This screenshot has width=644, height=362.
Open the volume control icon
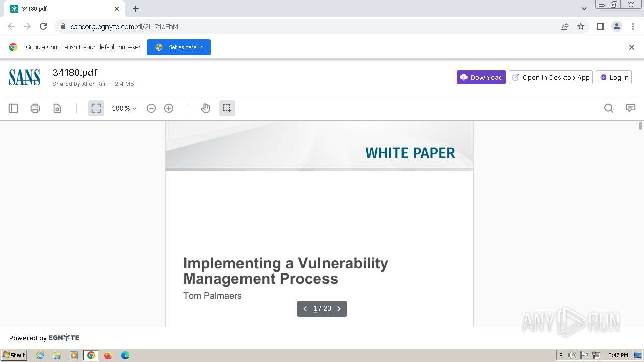[x=572, y=355]
